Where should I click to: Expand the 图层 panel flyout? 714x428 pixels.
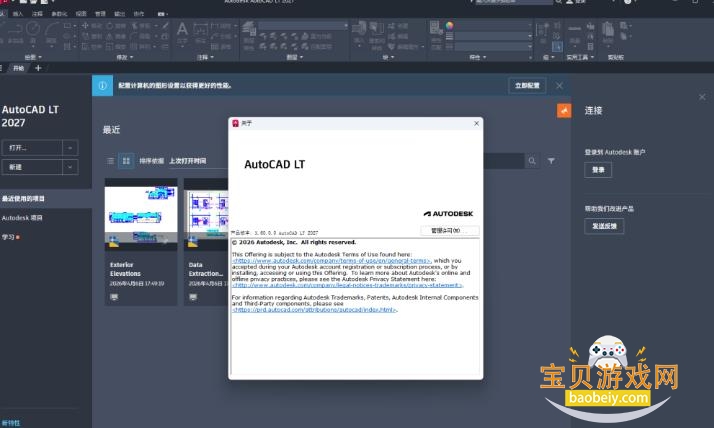coord(294,57)
